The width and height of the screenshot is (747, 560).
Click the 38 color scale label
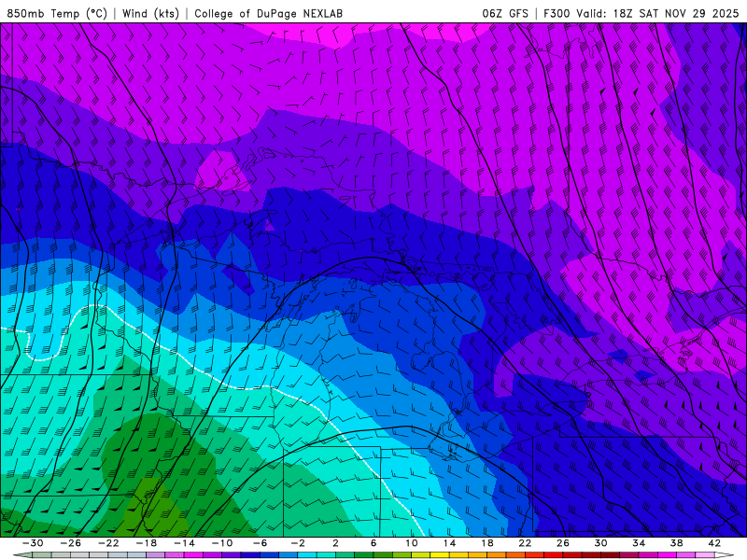tap(676, 543)
